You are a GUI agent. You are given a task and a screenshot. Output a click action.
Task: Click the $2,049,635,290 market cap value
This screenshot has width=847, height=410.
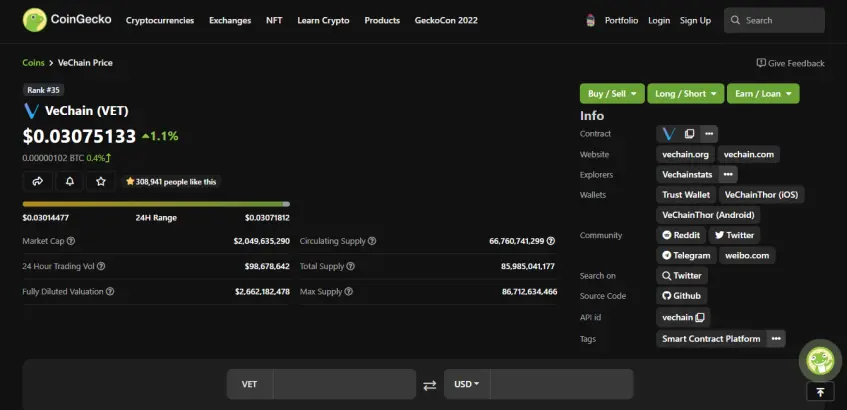[x=261, y=241]
